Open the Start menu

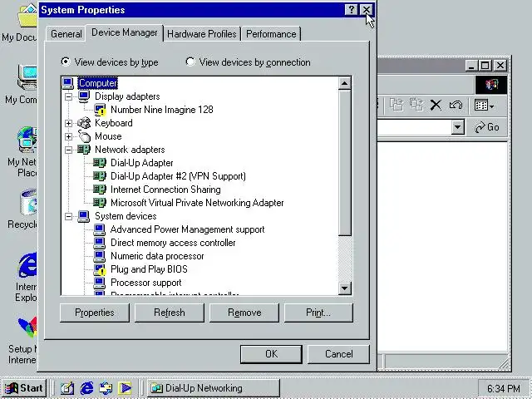coord(24,388)
